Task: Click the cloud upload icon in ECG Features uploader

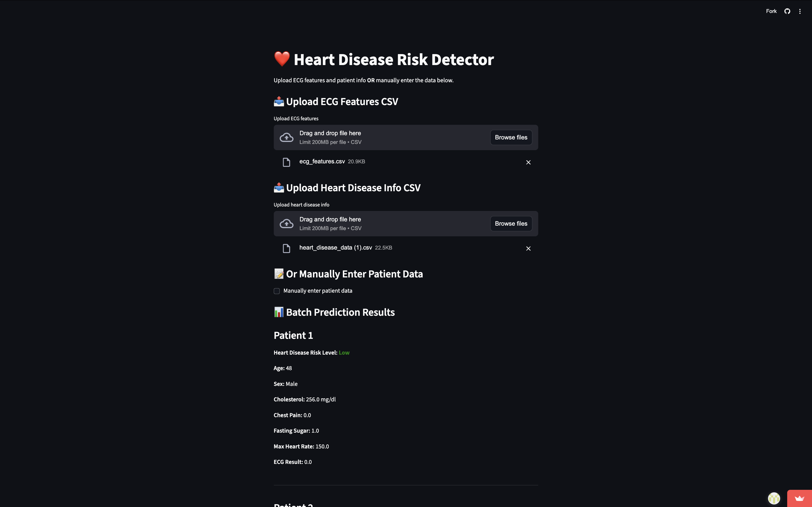Action: click(x=286, y=137)
